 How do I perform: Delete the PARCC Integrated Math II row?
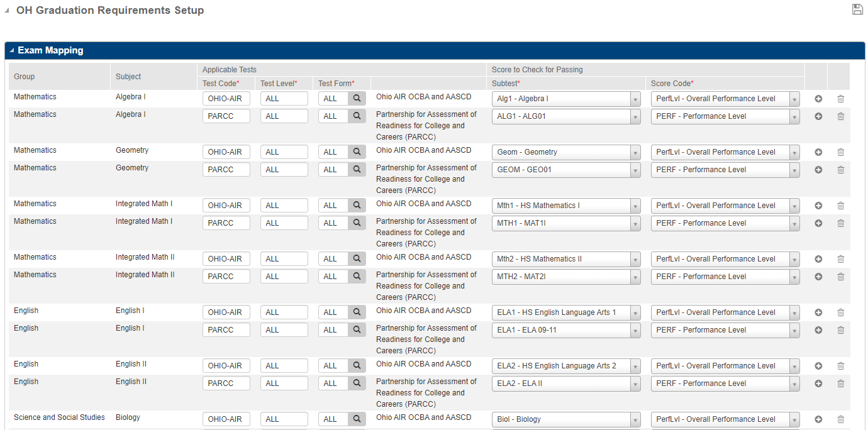pos(840,277)
